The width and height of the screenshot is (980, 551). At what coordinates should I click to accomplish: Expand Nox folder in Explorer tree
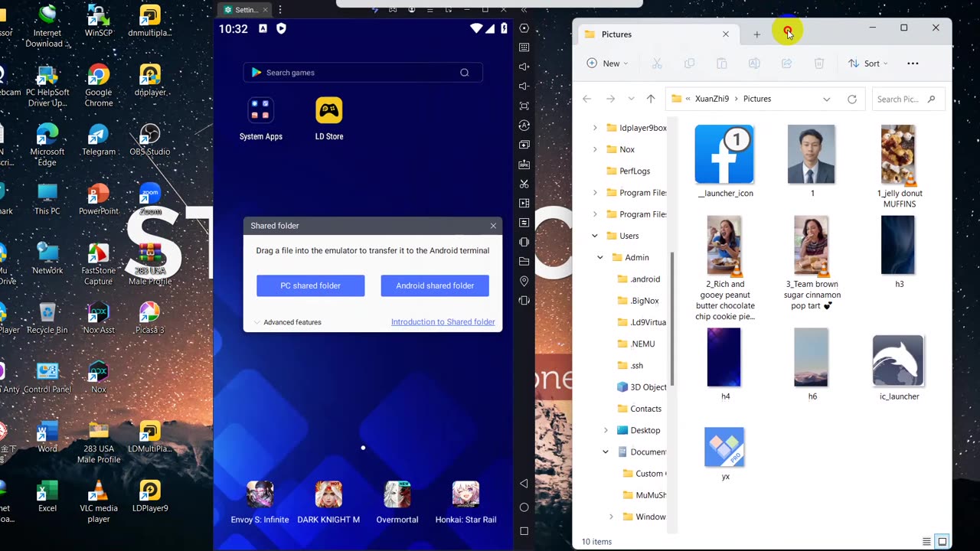tap(595, 149)
